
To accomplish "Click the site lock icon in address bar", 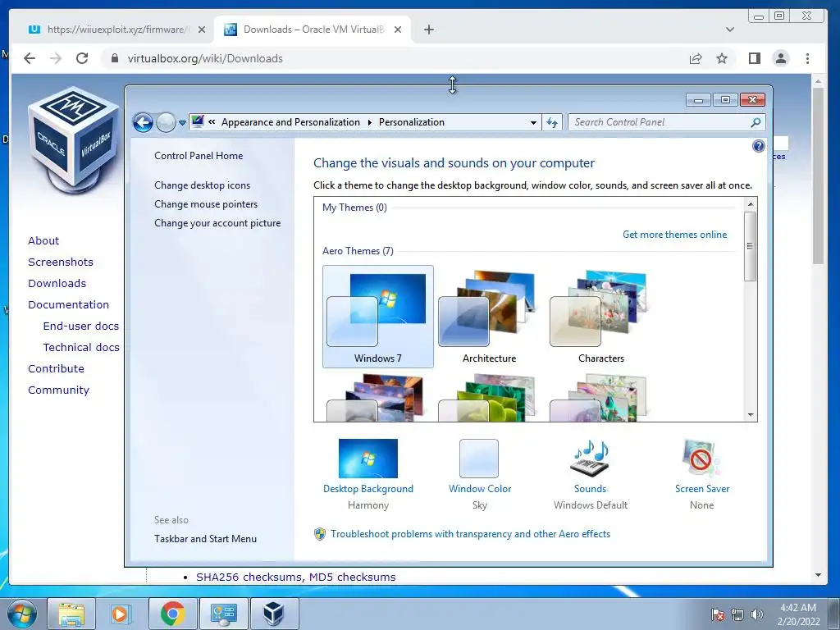I will pos(114,58).
